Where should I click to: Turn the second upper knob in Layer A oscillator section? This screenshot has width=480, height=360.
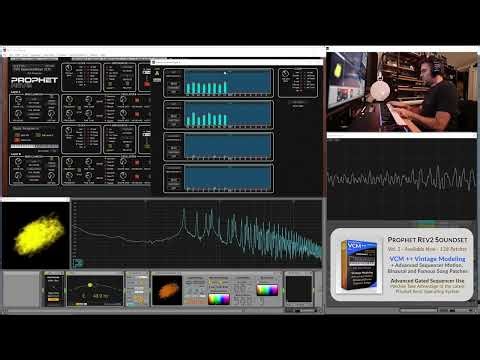88,100
